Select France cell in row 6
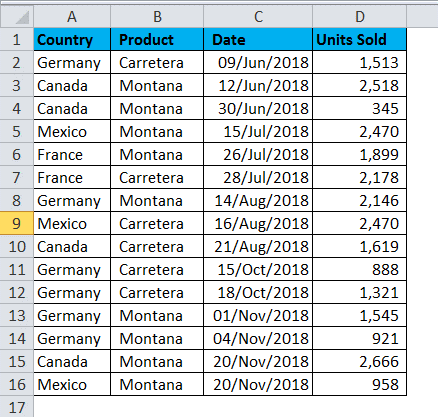The width and height of the screenshot is (438, 417). [72, 155]
